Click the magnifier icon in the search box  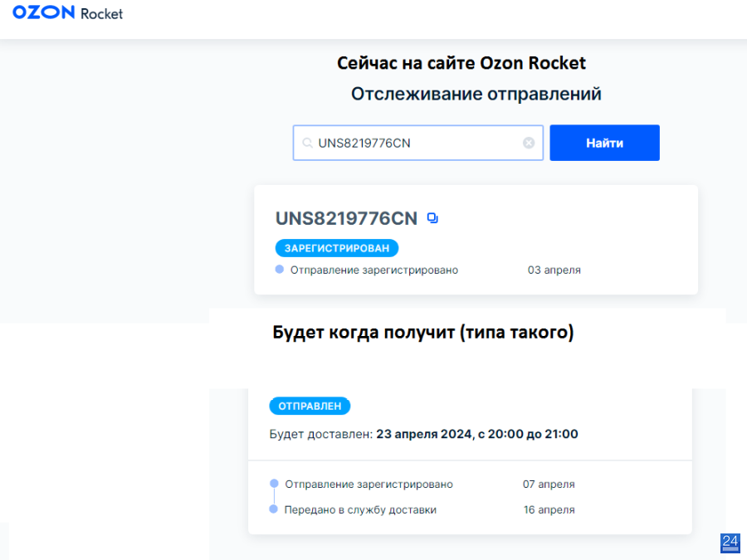[x=307, y=143]
